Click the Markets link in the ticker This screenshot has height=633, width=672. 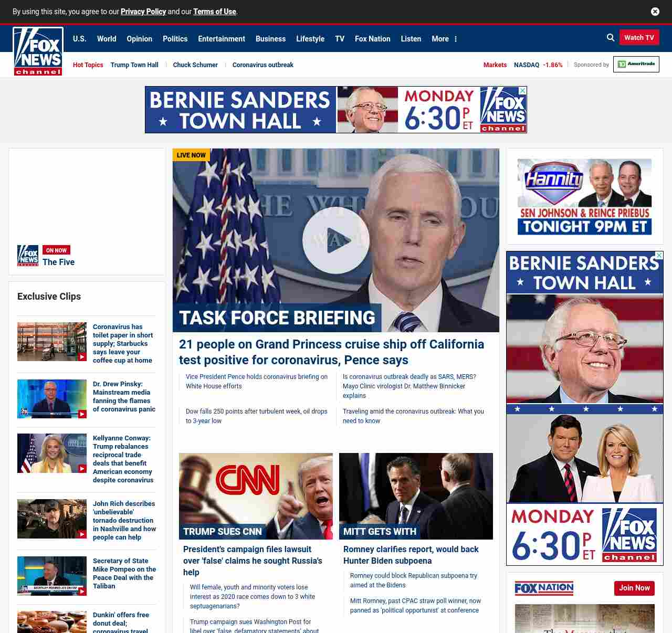(495, 65)
